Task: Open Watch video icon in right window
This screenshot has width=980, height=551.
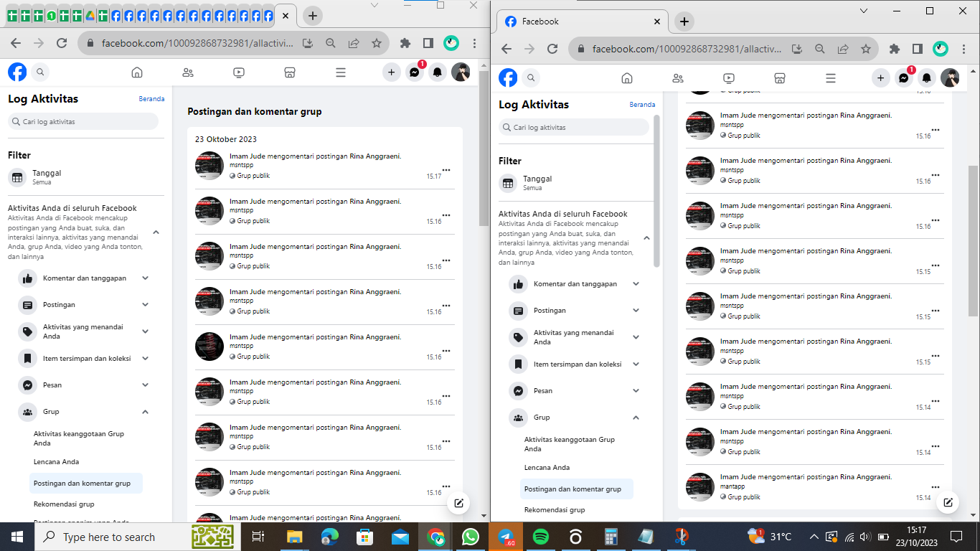Action: pyautogui.click(x=729, y=78)
